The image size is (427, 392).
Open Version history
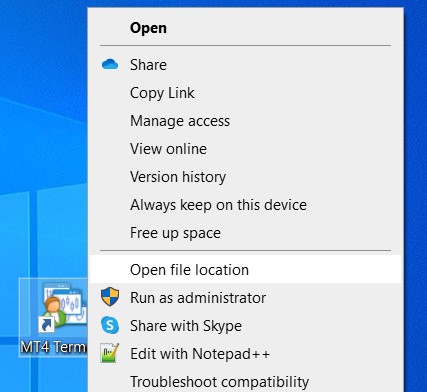pyautogui.click(x=245, y=177)
